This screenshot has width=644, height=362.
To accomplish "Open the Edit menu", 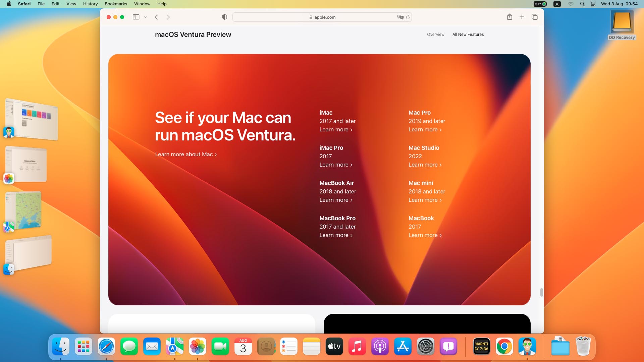I will coord(56,4).
